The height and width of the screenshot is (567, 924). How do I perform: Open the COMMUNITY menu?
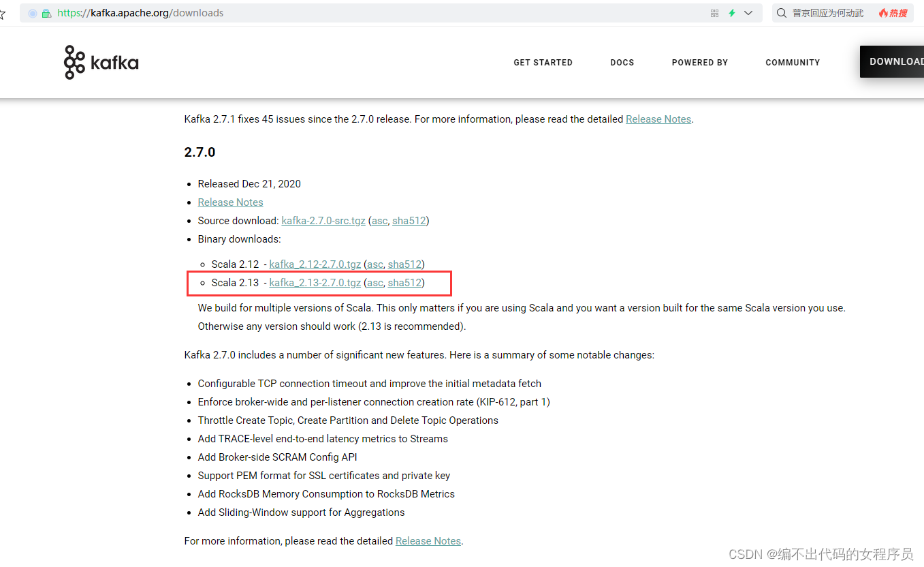(x=793, y=62)
